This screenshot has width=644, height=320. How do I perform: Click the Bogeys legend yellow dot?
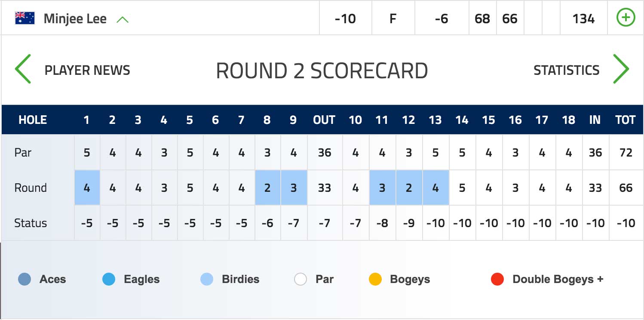coord(375,280)
